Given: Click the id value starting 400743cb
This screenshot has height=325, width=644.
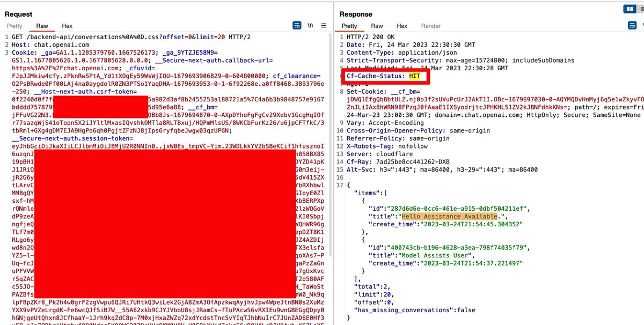Looking at the screenshot, I should pos(458,248).
